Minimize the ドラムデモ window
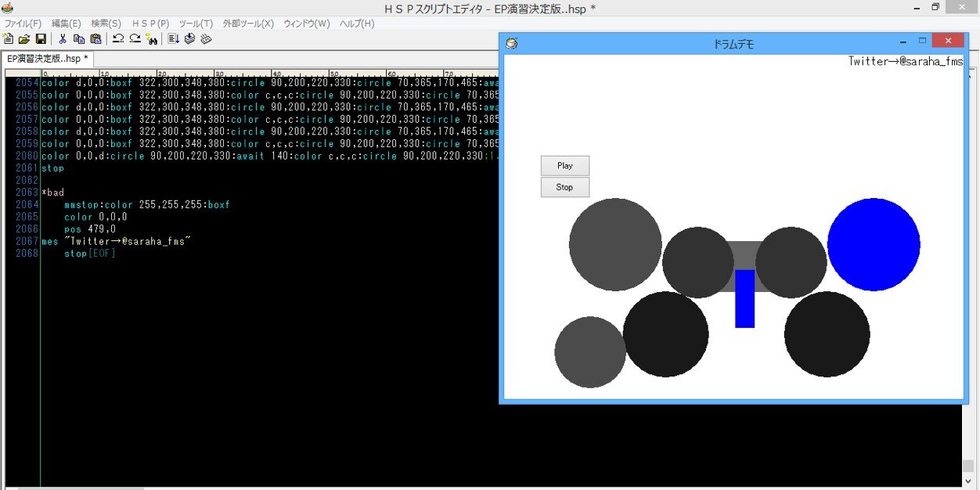The image size is (980, 490). [903, 41]
